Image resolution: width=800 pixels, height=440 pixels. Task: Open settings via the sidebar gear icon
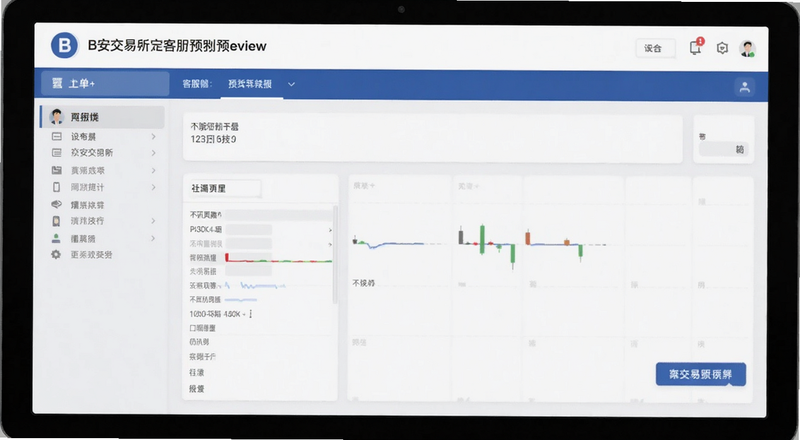(56, 254)
